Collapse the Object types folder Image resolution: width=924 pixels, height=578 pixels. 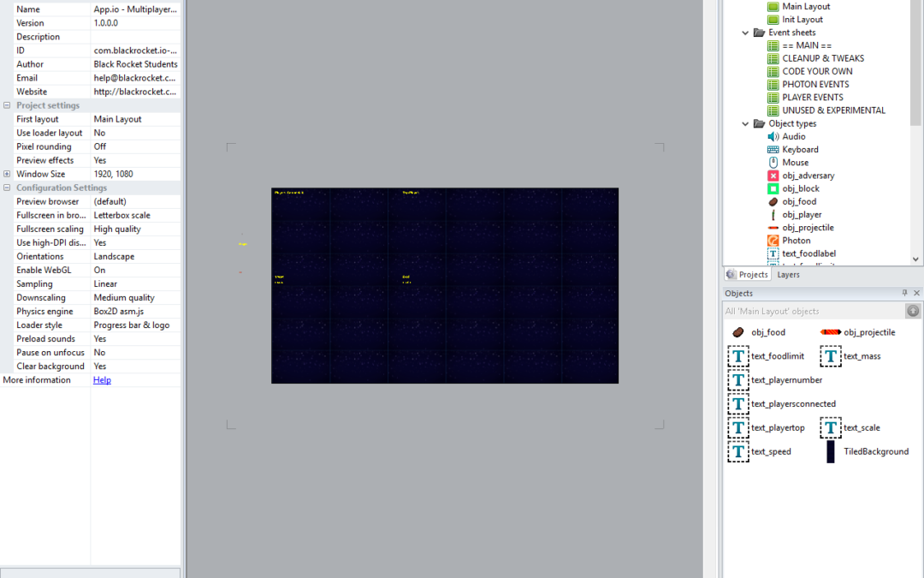coord(745,124)
